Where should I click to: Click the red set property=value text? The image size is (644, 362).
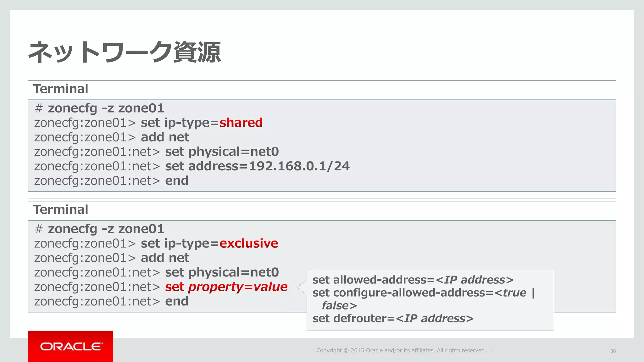(x=226, y=287)
